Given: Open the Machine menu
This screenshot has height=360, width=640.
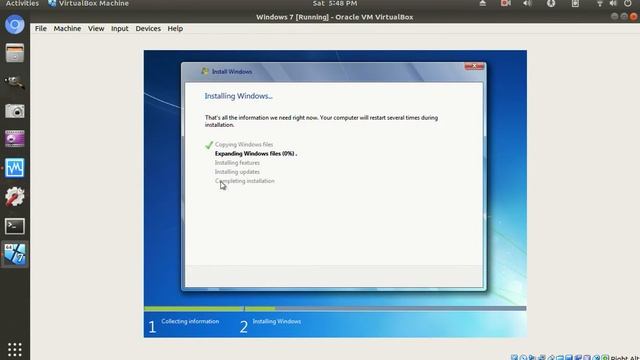Looking at the screenshot, I should tap(67, 29).
